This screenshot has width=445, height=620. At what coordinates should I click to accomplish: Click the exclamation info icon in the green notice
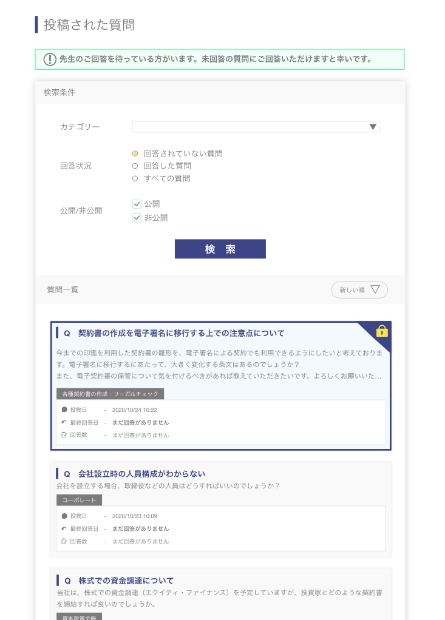point(49,59)
